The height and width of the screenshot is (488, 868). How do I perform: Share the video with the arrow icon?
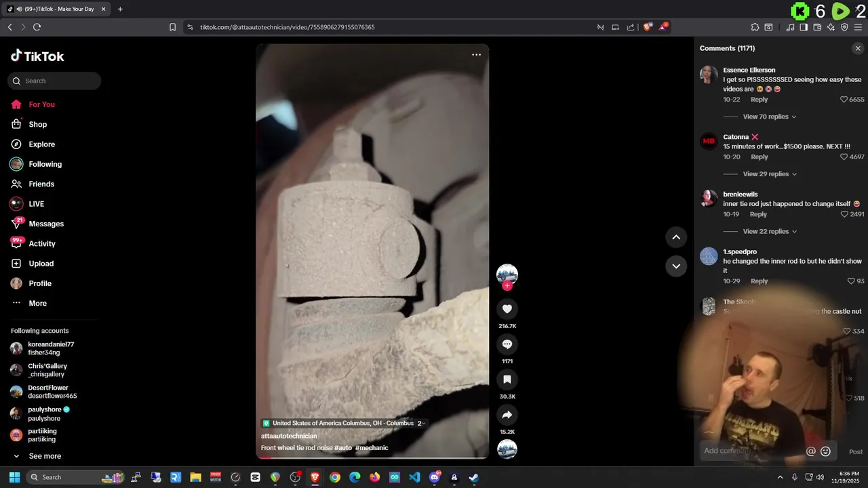[507, 415]
